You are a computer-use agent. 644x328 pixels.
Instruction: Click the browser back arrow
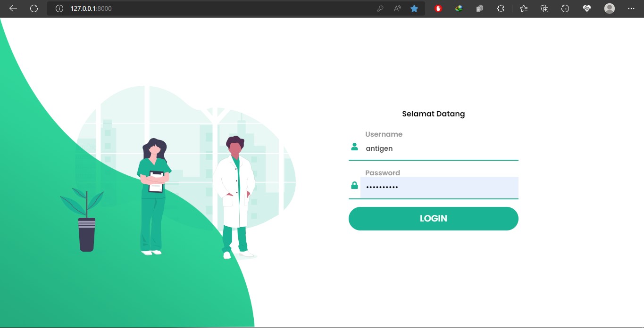click(x=13, y=8)
